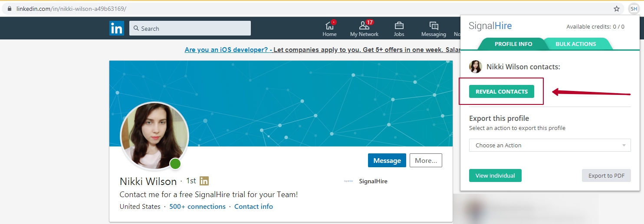Click Nikki Wilson's small avatar in SignalHire panel
This screenshot has height=224, width=644.
pos(476,67)
